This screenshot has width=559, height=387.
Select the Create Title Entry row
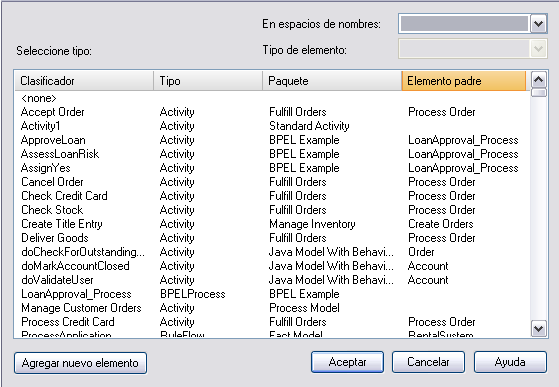pyautogui.click(x=272, y=224)
